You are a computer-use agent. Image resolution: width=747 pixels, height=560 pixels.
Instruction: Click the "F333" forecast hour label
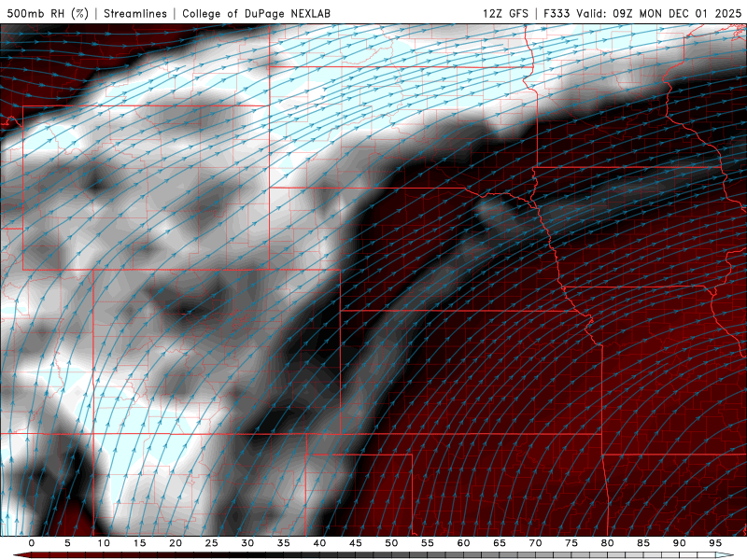557,13
